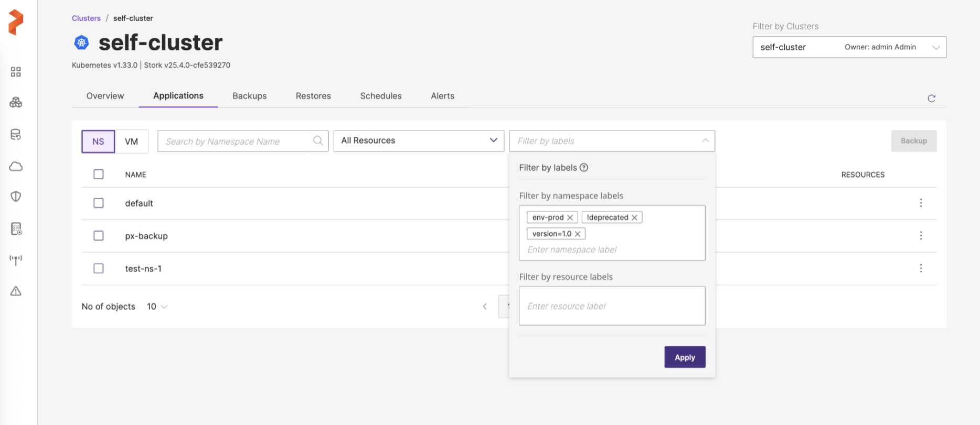Toggle the select-all checkbox in header

(x=99, y=175)
